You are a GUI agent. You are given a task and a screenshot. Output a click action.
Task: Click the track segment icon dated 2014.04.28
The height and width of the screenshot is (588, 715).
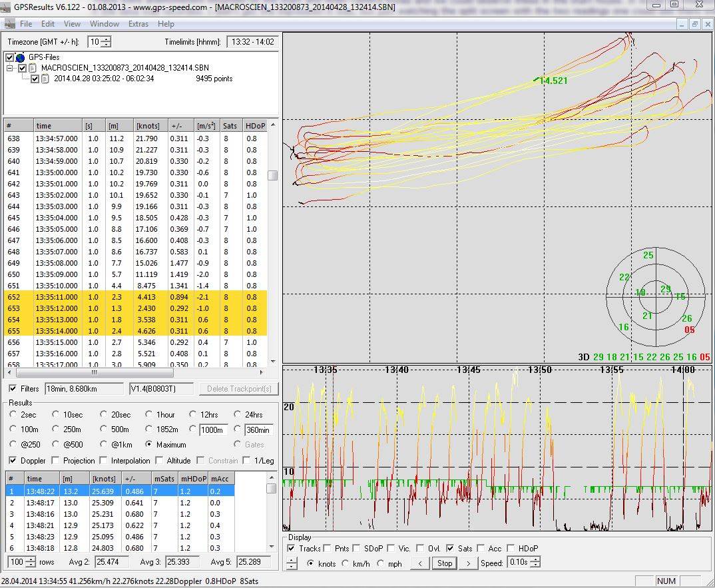tap(45, 79)
